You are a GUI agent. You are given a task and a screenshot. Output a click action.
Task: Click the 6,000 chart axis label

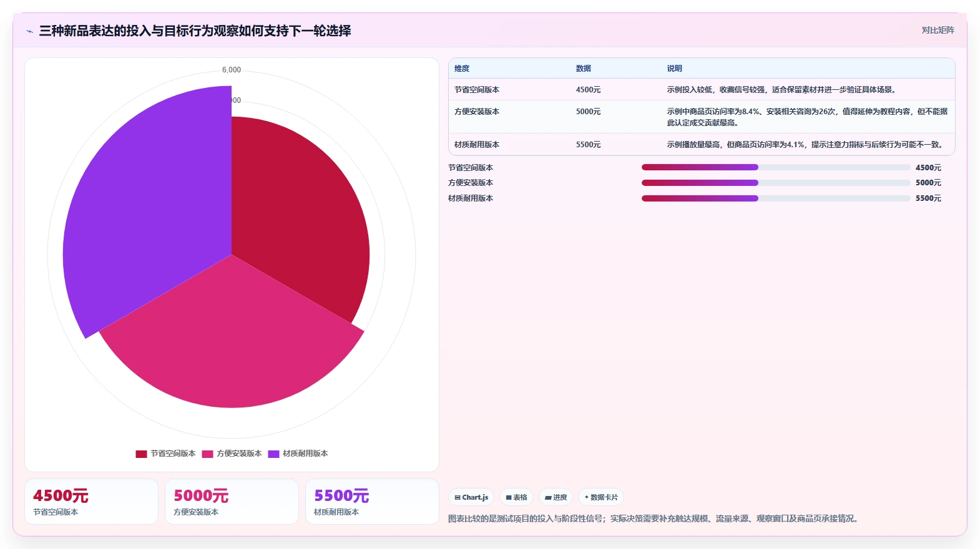point(232,70)
